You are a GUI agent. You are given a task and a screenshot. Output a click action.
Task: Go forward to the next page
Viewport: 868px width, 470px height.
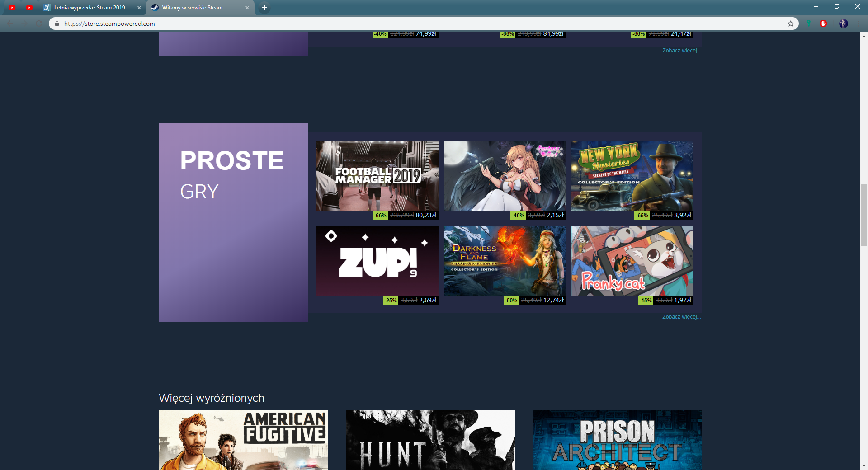24,23
